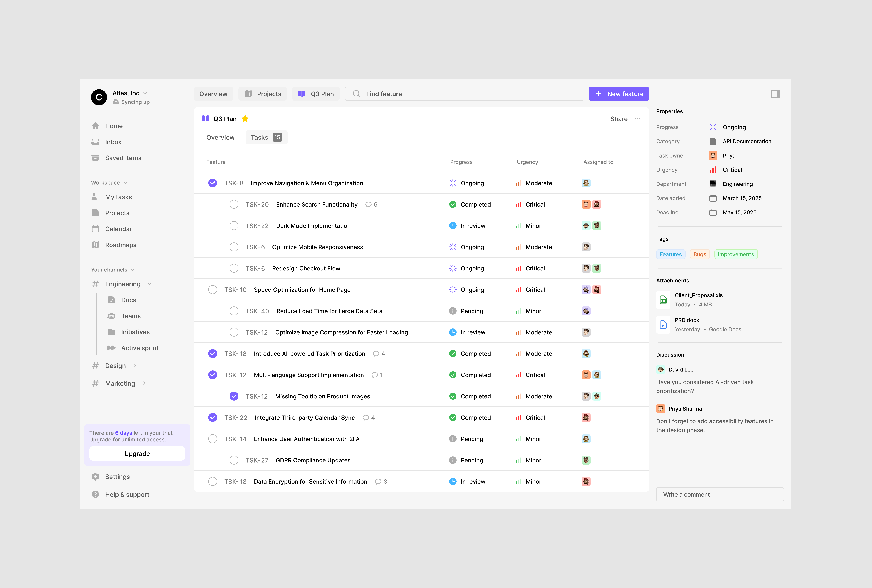Click the comment bubble on Enhance Search Functionality
This screenshot has height=588, width=872.
[x=369, y=205]
